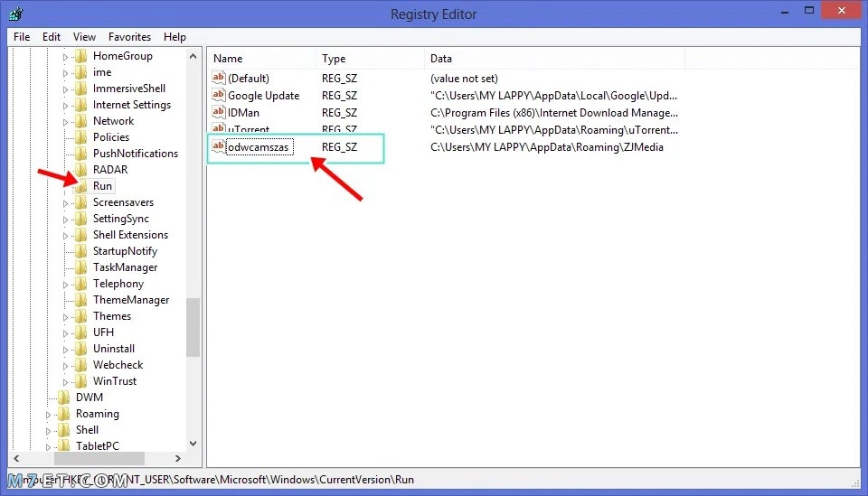Select the TaskManager folder icon

[80, 267]
